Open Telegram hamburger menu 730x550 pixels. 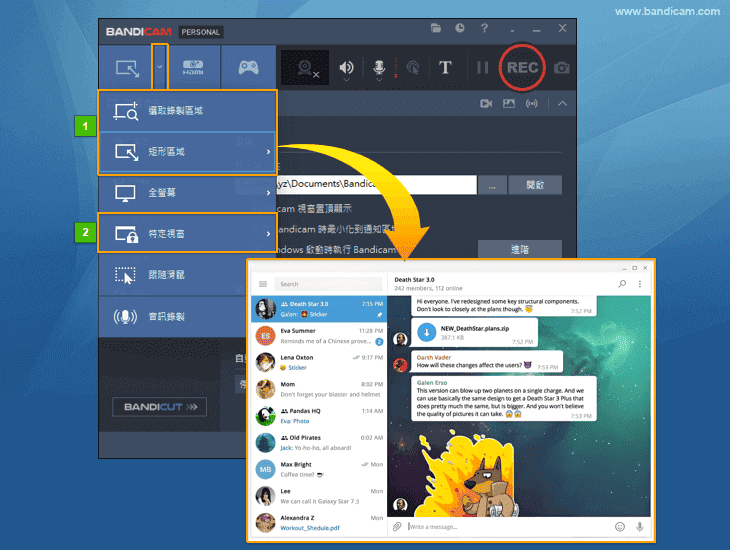pos(263,284)
